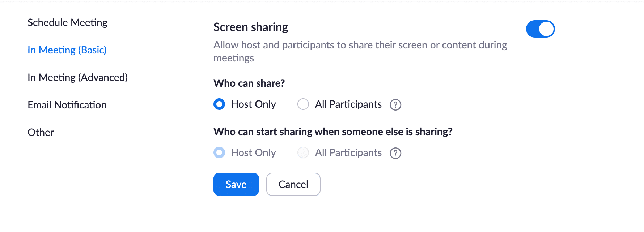Choose All Participants radio under Who can share
Image resolution: width=644 pixels, height=232 pixels.
coord(303,104)
